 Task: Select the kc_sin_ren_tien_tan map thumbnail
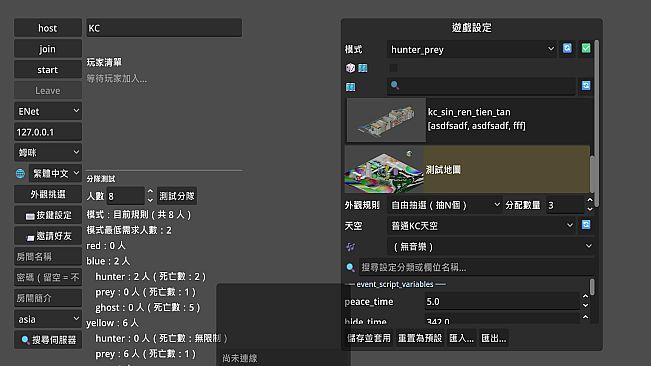[386, 120]
